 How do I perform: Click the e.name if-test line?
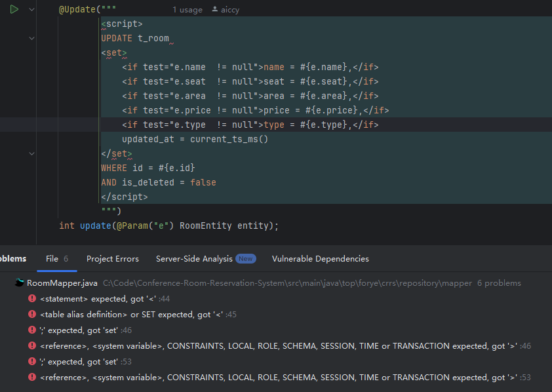tap(250, 67)
